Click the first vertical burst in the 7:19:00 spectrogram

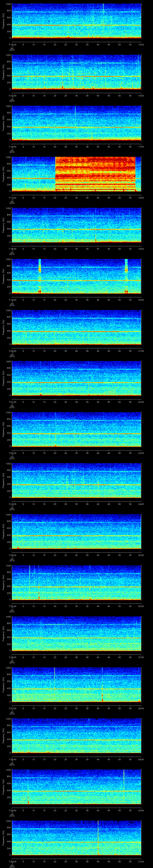pyautogui.click(x=40, y=276)
